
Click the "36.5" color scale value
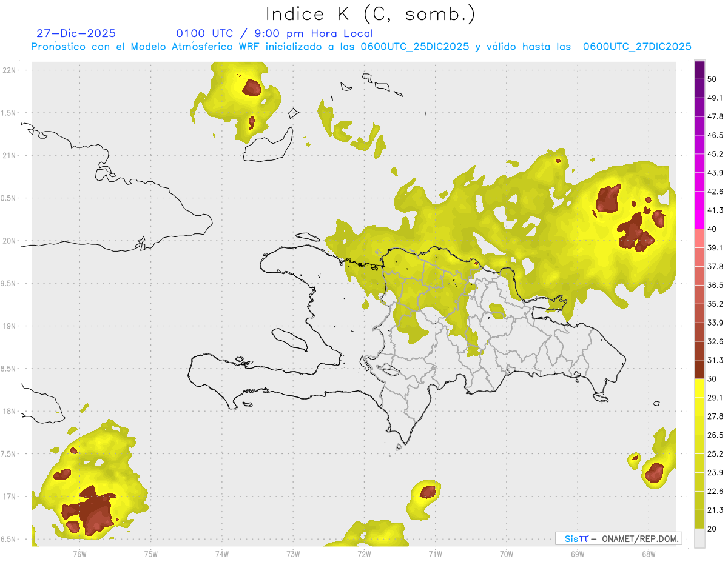click(715, 285)
